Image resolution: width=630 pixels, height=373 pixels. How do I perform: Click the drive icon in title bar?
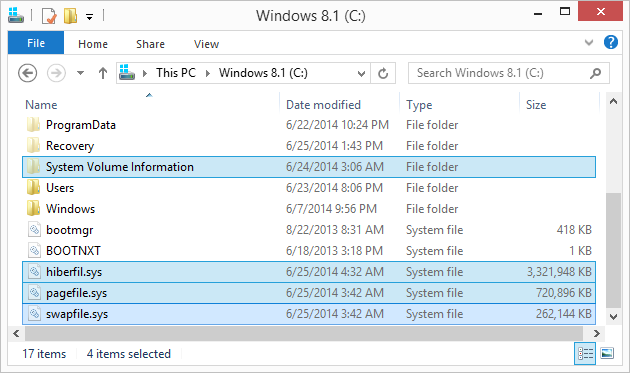coord(16,15)
